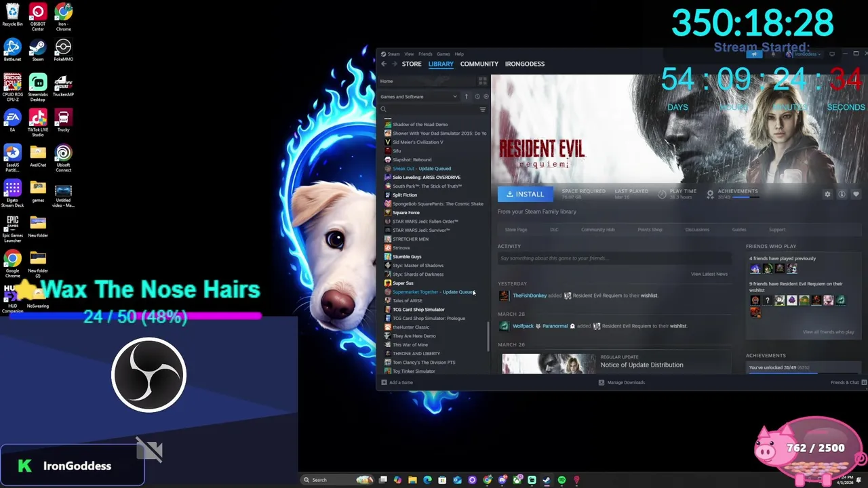The image size is (868, 488).
Task: Open the Guides link
Action: 739,230
